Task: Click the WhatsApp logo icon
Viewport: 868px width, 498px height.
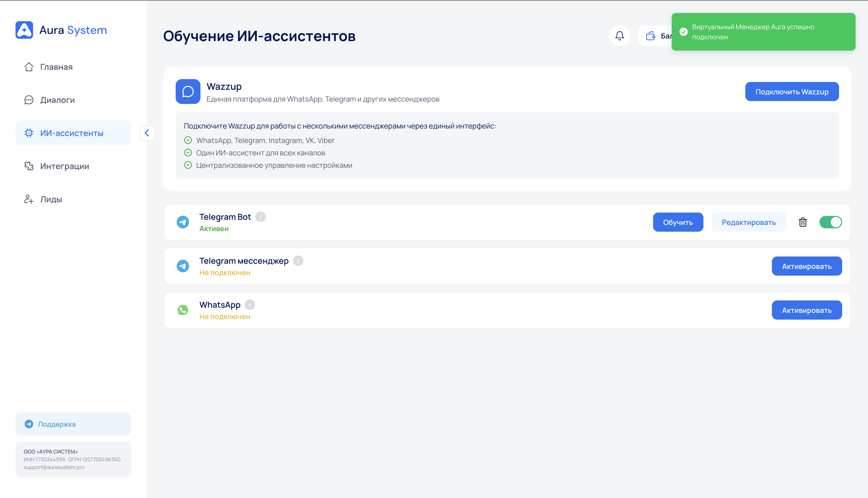Action: [183, 310]
